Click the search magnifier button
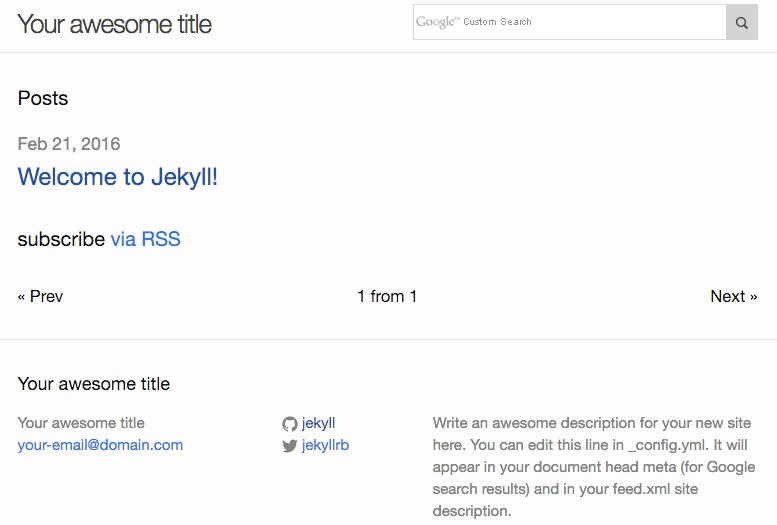Image resolution: width=777 pixels, height=525 pixels. (742, 22)
